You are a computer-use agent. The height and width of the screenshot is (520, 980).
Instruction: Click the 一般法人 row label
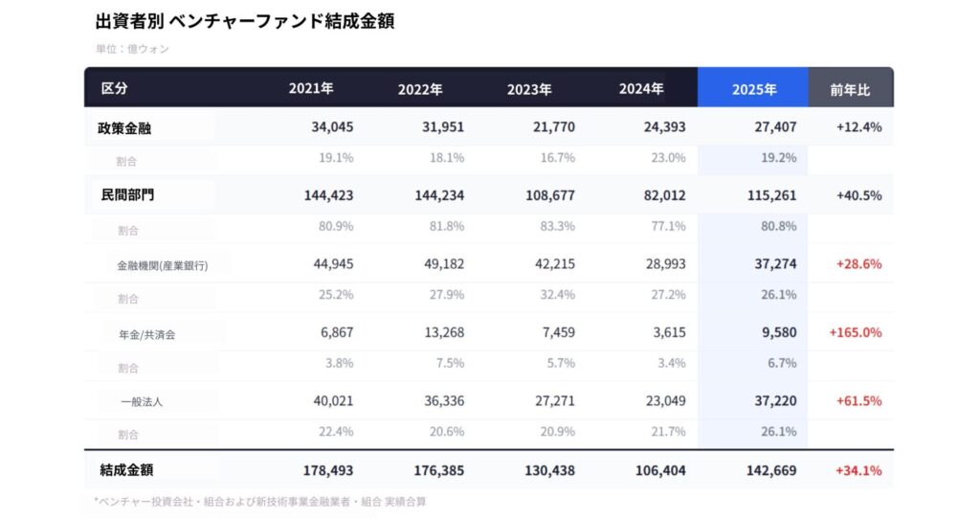[x=142, y=401]
